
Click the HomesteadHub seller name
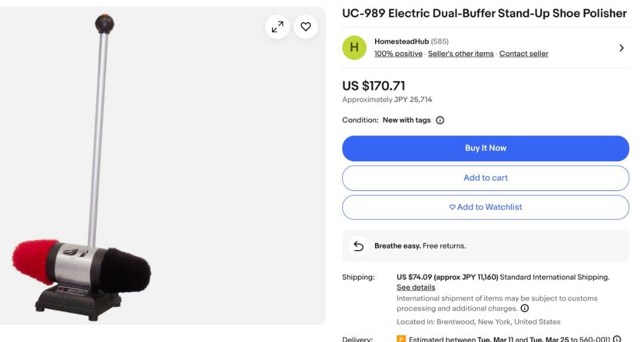401,41
